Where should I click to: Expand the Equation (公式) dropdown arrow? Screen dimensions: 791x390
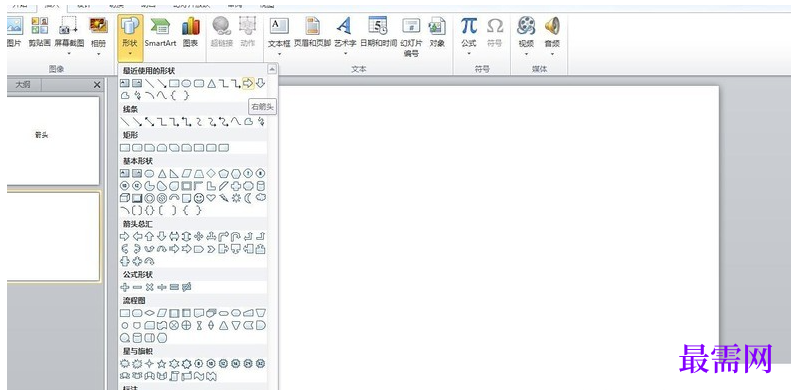pos(469,53)
